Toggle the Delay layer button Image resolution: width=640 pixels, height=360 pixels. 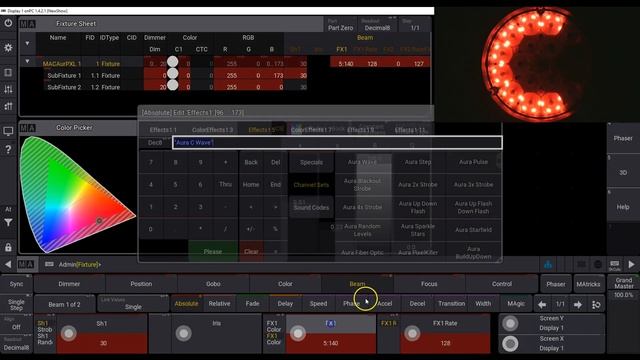point(285,304)
